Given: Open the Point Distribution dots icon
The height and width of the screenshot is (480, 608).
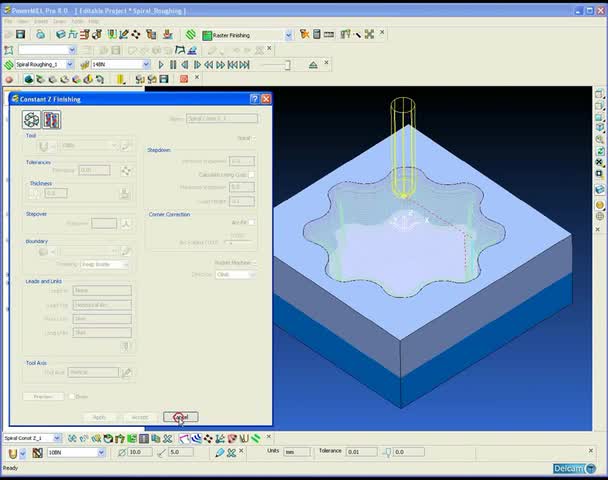Looking at the screenshot, I should [136, 35].
